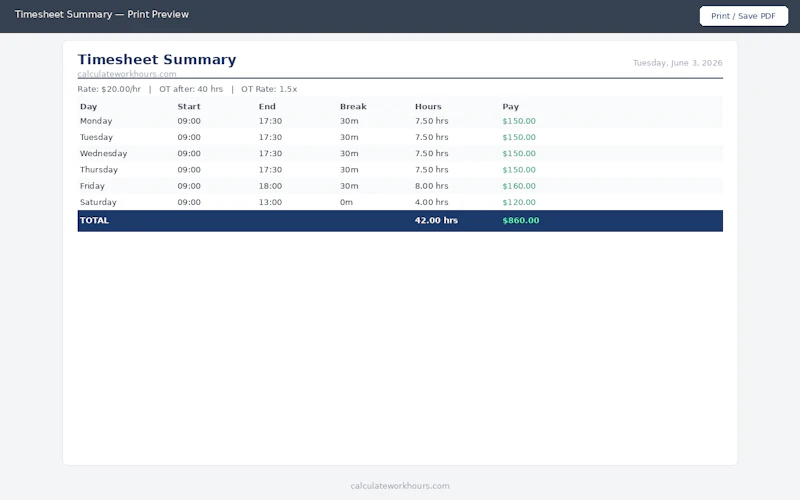Click the Day column header
Image resolution: width=800 pixels, height=500 pixels.
tap(88, 107)
